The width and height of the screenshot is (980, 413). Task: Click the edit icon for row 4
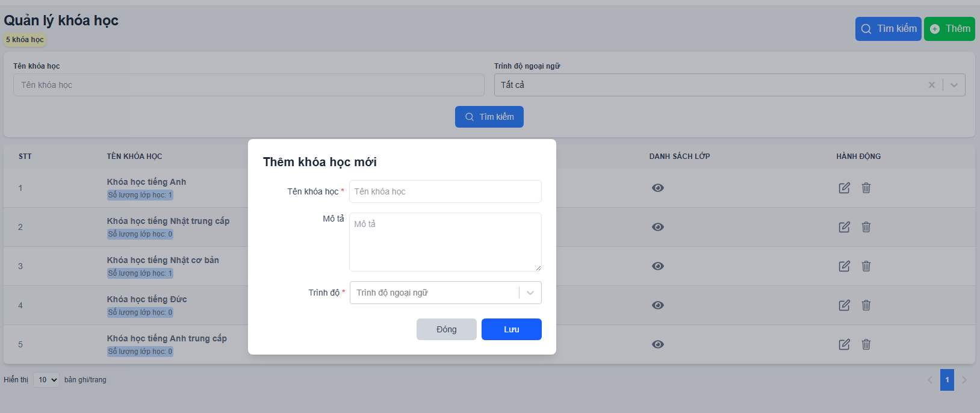coord(844,305)
